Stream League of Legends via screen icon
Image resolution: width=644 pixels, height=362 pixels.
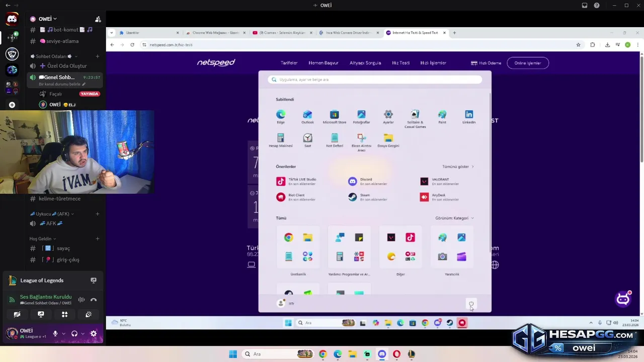[x=94, y=280]
